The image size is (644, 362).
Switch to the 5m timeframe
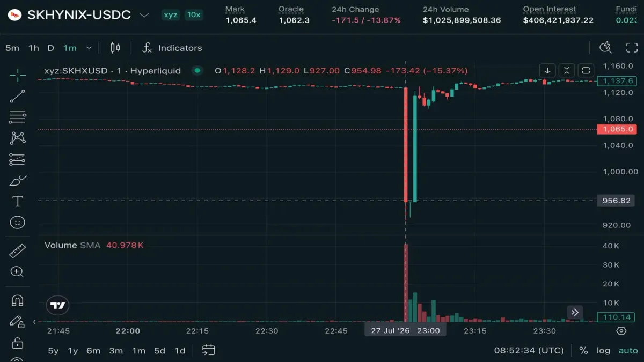pos(12,48)
